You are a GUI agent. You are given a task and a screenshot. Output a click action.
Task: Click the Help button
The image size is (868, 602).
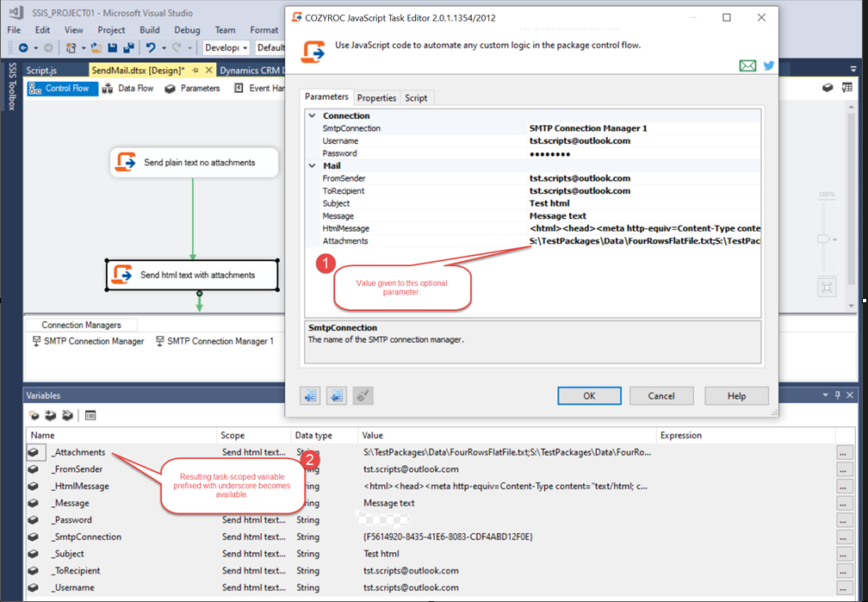coord(736,396)
